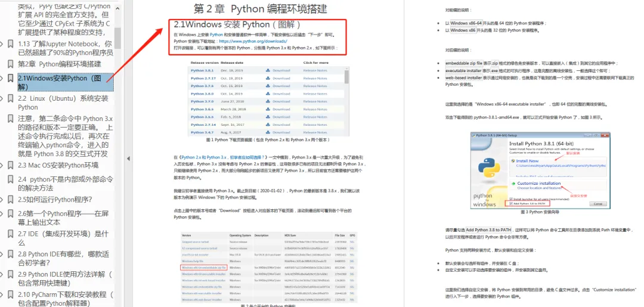Click the heading 第 2 章 Python 编程环境搭建
Screen dimensions: 644x307
tap(261, 8)
